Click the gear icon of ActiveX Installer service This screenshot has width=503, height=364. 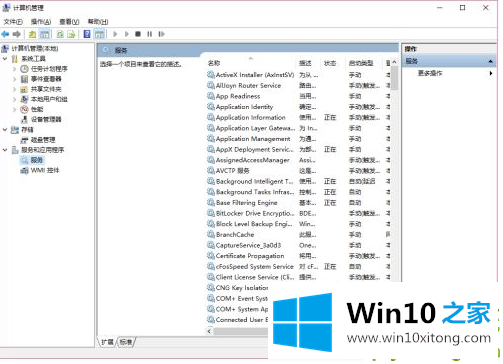coord(211,75)
